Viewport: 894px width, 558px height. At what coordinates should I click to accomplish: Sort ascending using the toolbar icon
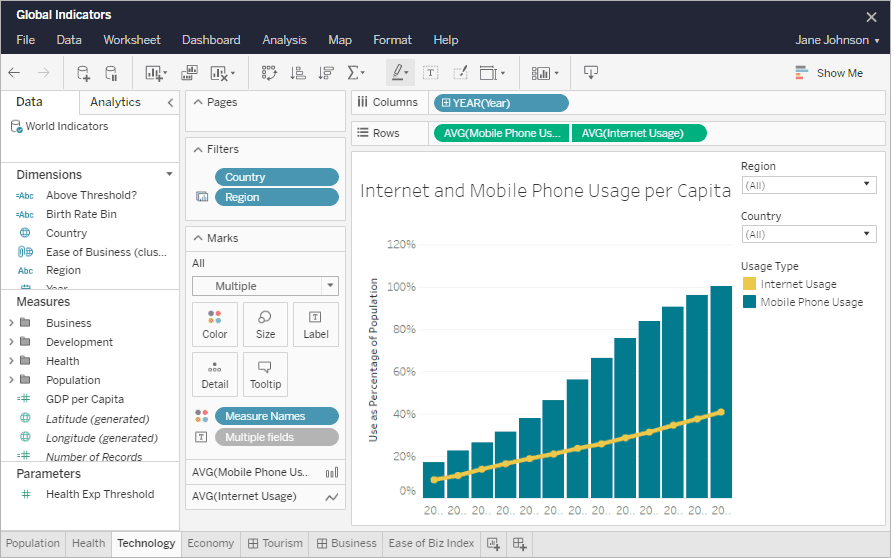pyautogui.click(x=298, y=73)
